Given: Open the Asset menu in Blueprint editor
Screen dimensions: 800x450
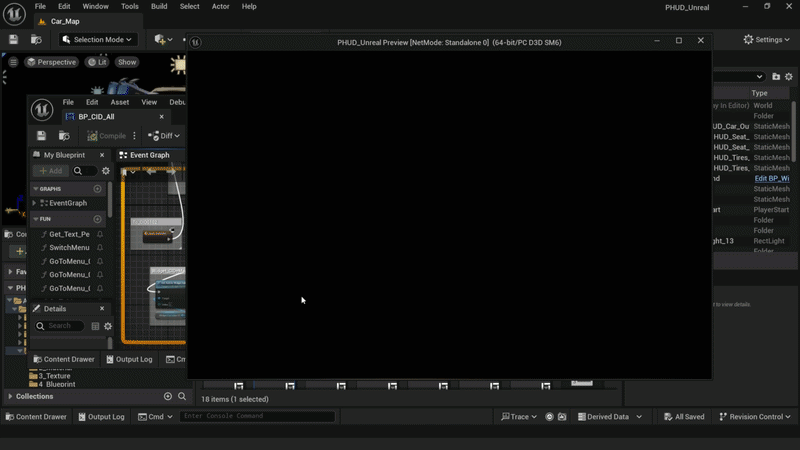Looking at the screenshot, I should point(120,102).
